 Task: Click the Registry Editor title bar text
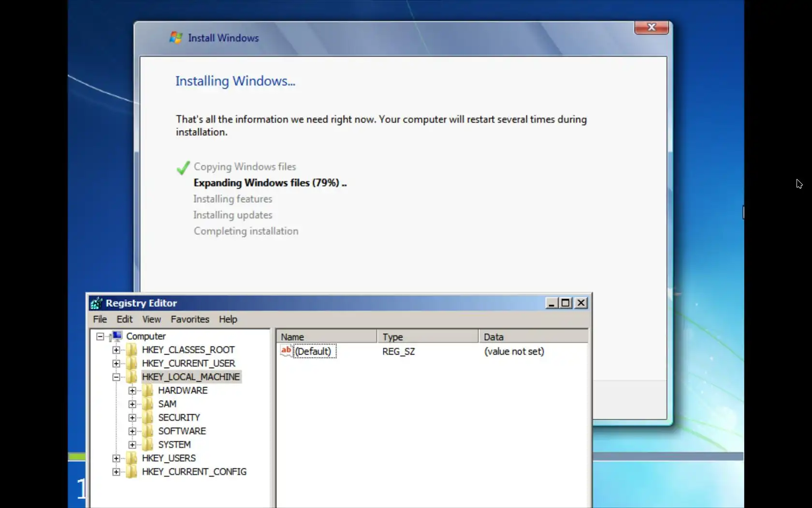click(142, 303)
